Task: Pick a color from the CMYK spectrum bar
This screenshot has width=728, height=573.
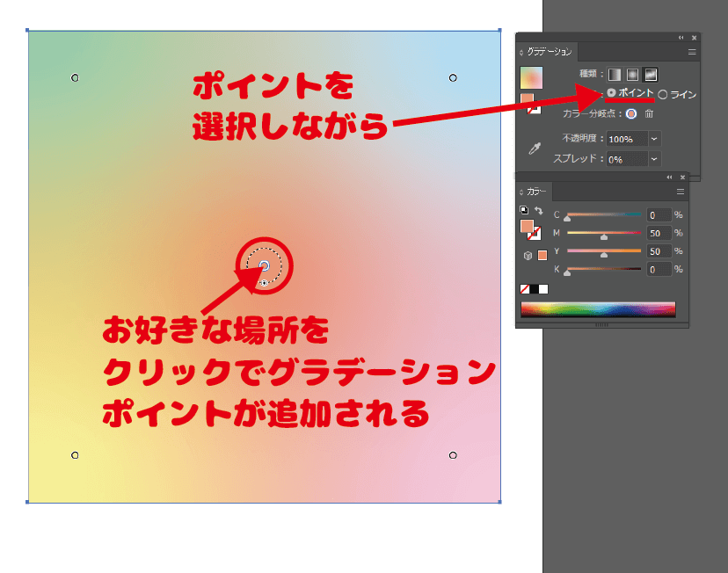Action: point(598,309)
